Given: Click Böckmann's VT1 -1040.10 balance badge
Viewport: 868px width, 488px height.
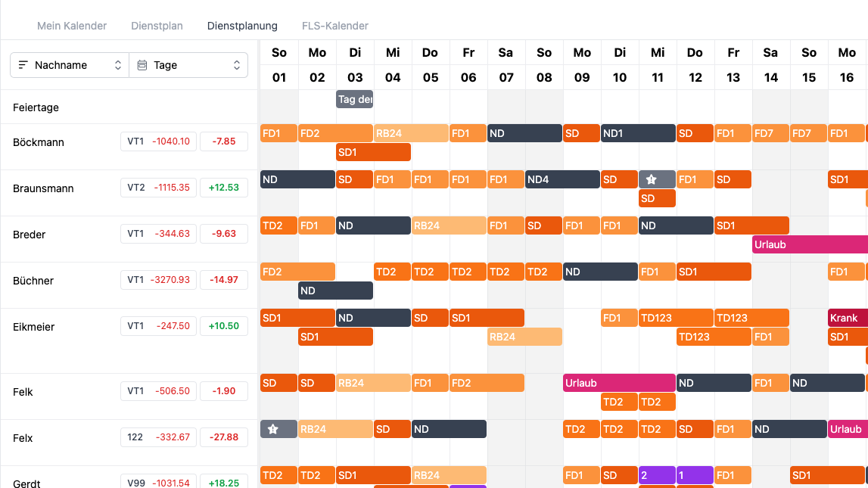Looking at the screenshot, I should 158,141.
